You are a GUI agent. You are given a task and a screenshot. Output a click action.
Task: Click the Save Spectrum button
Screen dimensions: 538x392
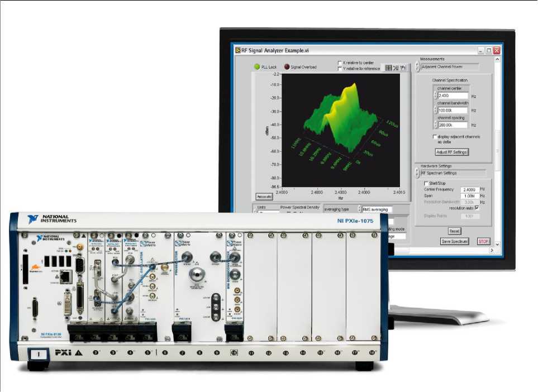[454, 241]
